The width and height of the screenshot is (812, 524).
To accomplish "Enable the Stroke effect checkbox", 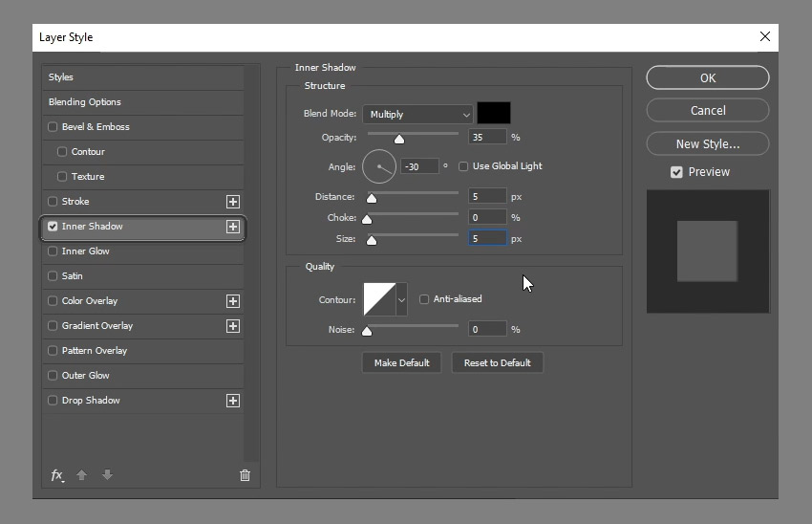I will (53, 202).
